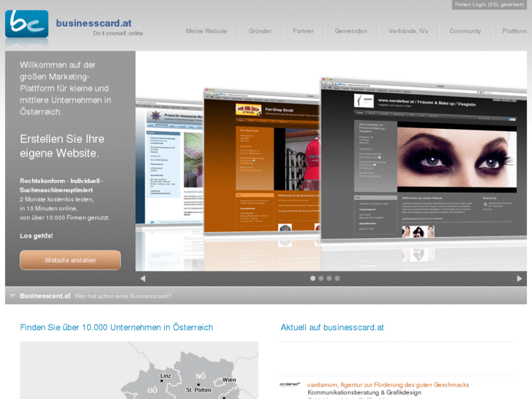The height and width of the screenshot is (399, 532).
Task: Open the Verbände, IVs menu item
Action: point(408,31)
